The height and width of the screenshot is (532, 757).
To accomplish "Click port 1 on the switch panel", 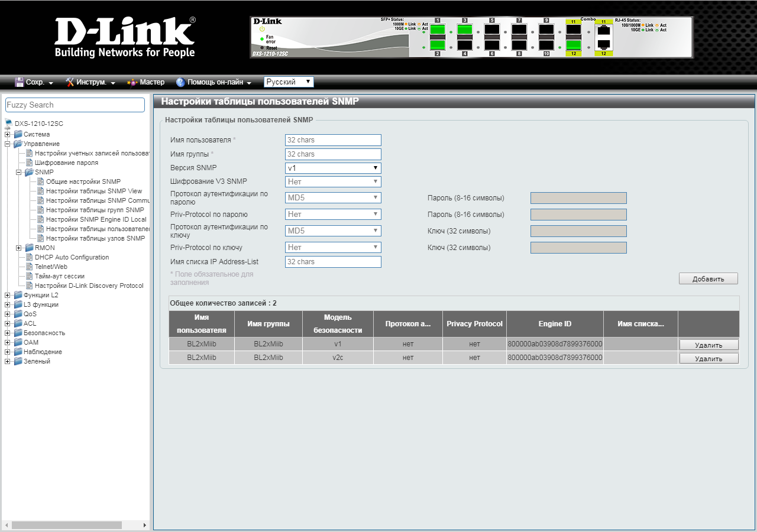I will (x=438, y=30).
